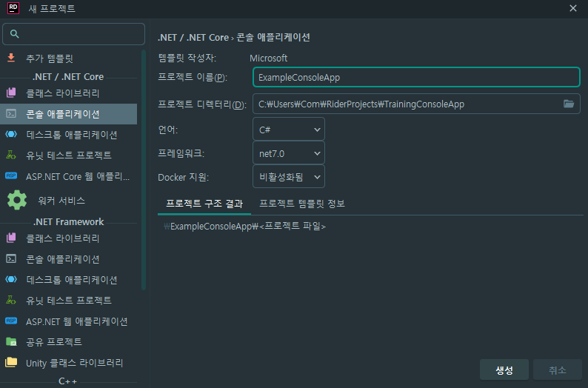Image resolution: width=588 pixels, height=388 pixels.
Task: Click the 취소 button
Action: 557,370
